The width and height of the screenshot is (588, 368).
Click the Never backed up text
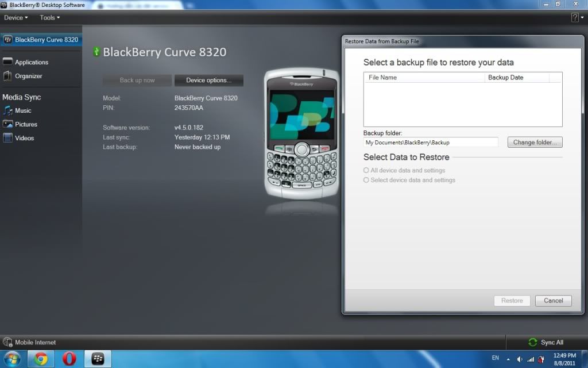click(x=198, y=147)
